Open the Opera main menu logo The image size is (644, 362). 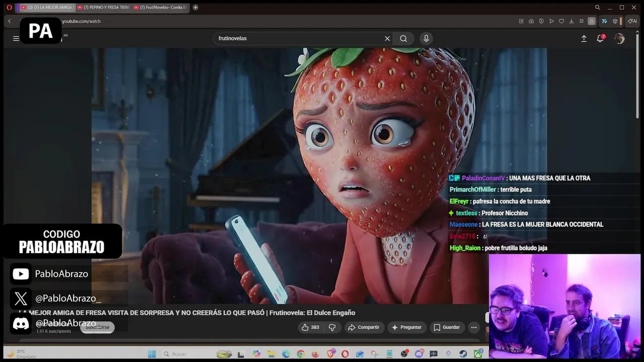pos(9,8)
